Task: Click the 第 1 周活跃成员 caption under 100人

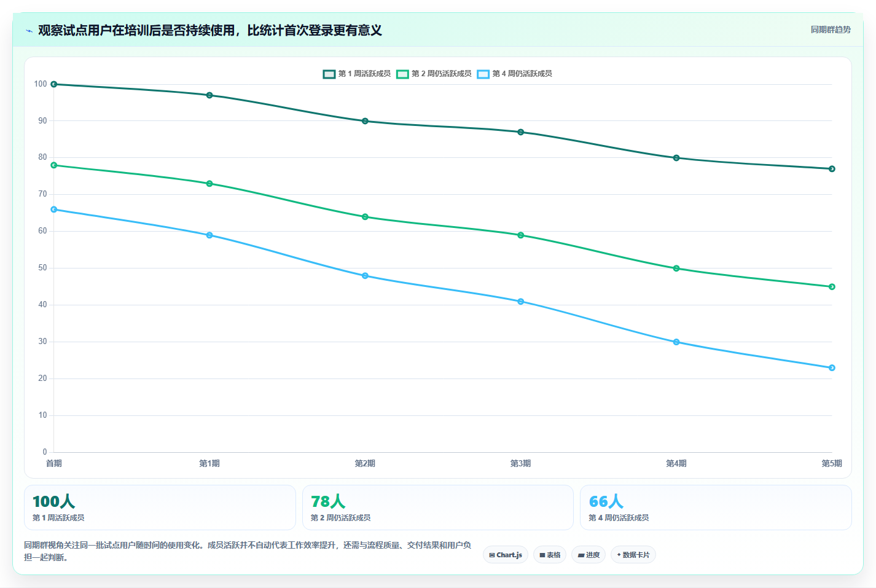Action: click(58, 518)
